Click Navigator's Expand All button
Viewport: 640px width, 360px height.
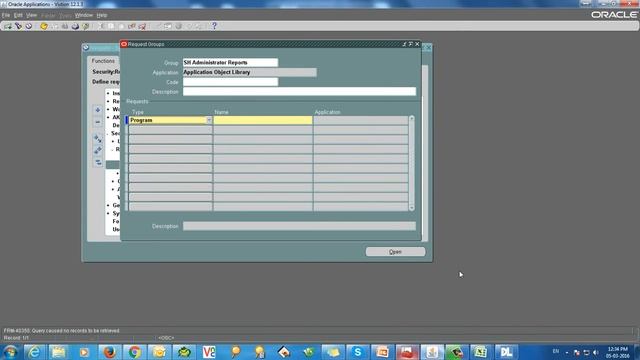(98, 151)
